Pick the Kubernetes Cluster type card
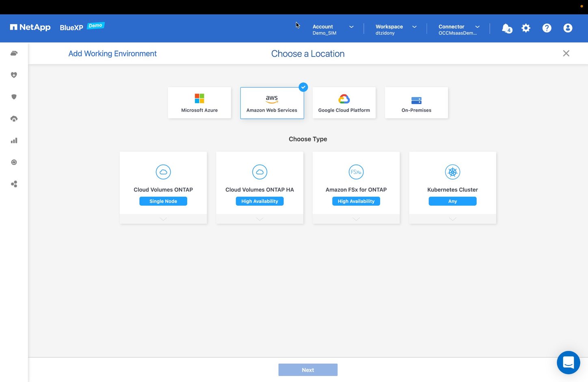The height and width of the screenshot is (382, 588). point(452,183)
